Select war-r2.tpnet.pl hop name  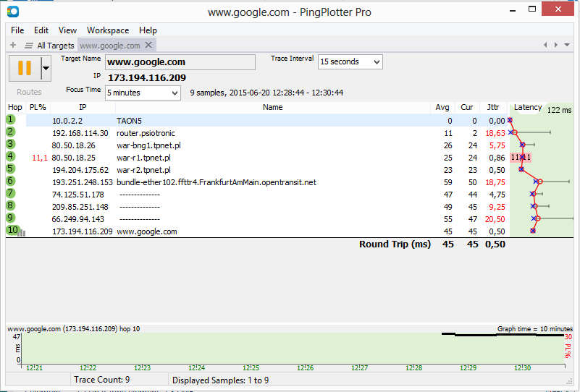point(143,170)
